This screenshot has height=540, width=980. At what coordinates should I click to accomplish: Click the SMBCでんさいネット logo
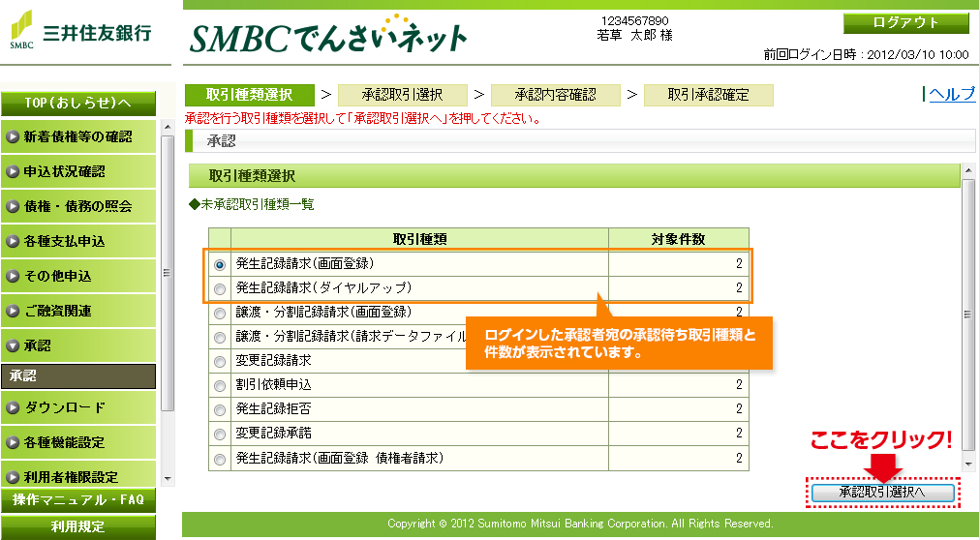point(328,36)
